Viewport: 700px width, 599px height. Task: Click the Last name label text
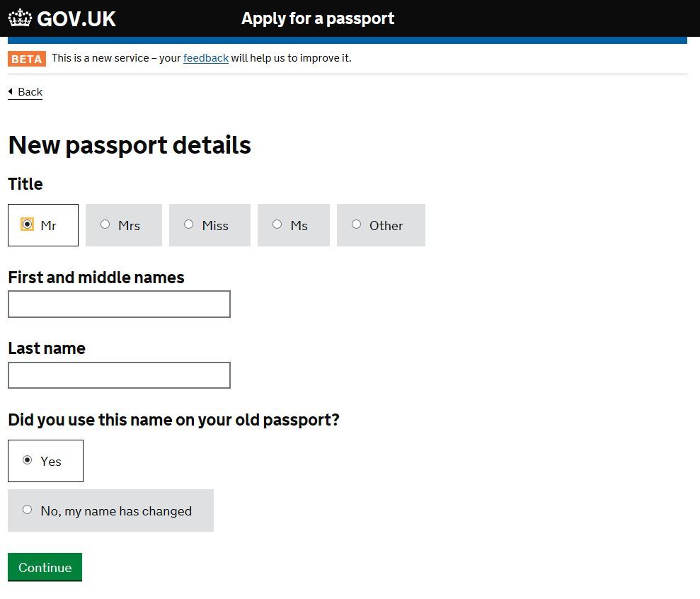[47, 348]
